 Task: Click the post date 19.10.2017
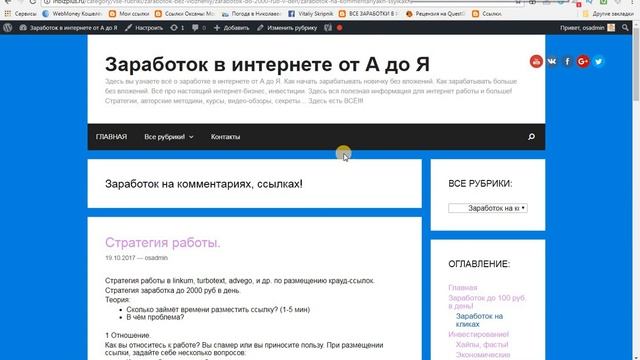click(120, 258)
